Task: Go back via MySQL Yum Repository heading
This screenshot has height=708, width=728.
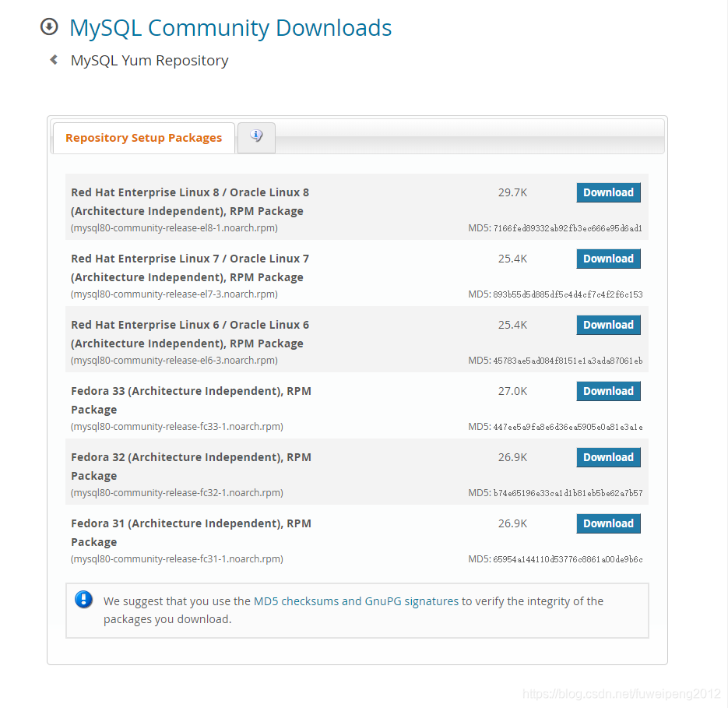Action: point(149,61)
